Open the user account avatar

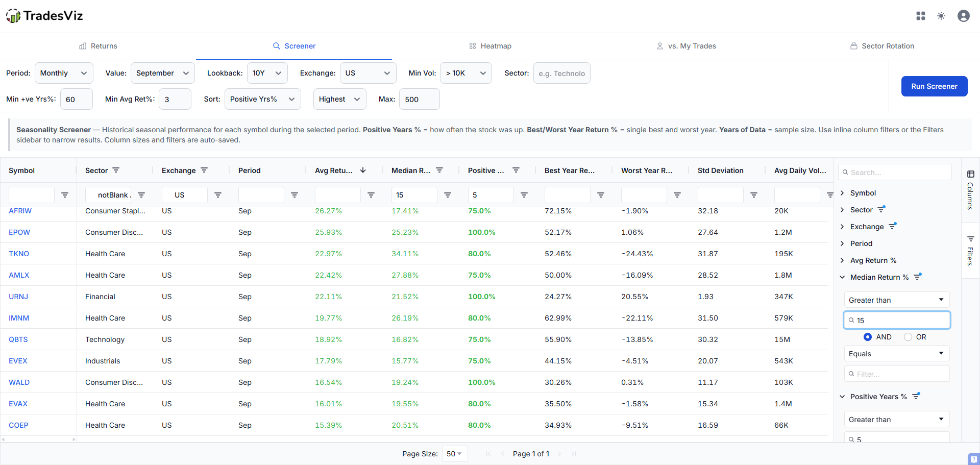(x=964, y=16)
